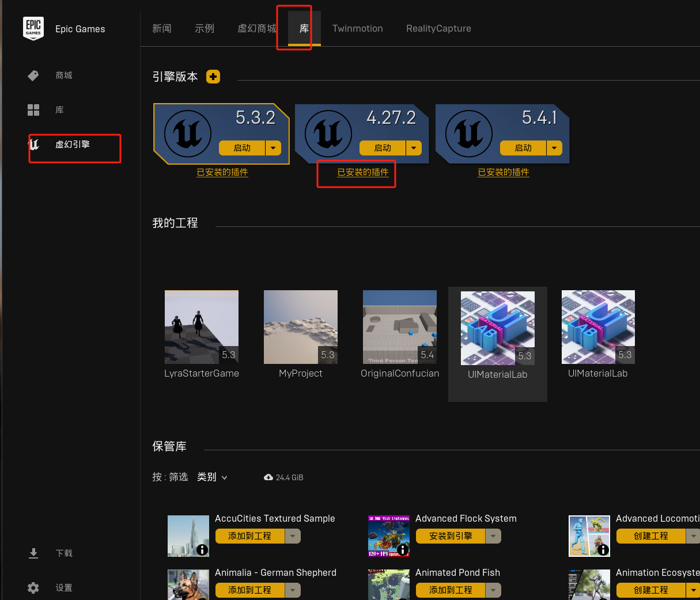Viewport: 700px width, 600px height.
Task: Click the 24.4 GiB storage size text
Action: [x=289, y=477]
